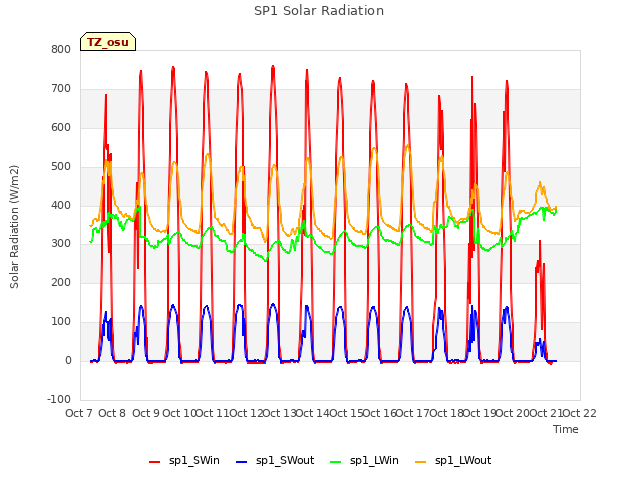
Task: Click the 600 y-axis tick label
Action: [x=61, y=127]
